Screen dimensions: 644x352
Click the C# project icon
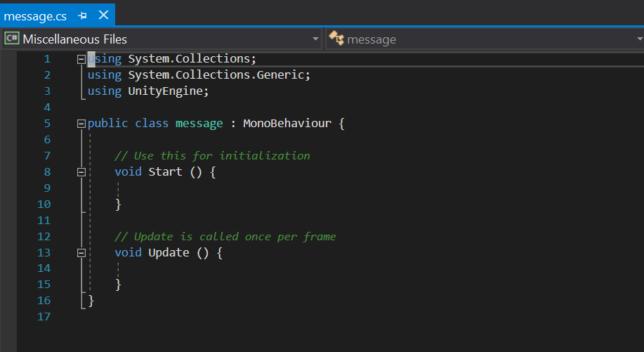point(12,39)
